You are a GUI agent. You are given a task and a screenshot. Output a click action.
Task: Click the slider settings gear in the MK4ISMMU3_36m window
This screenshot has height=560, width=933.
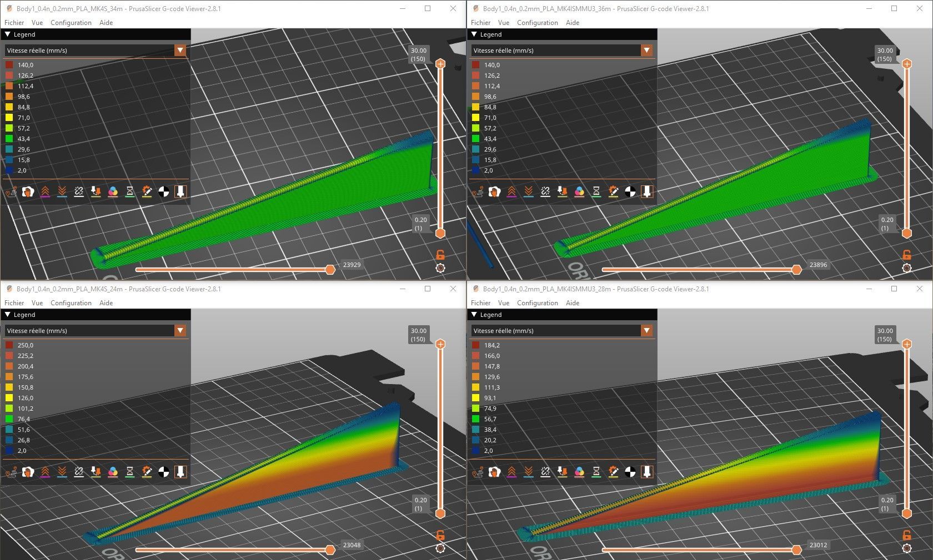[x=907, y=268]
